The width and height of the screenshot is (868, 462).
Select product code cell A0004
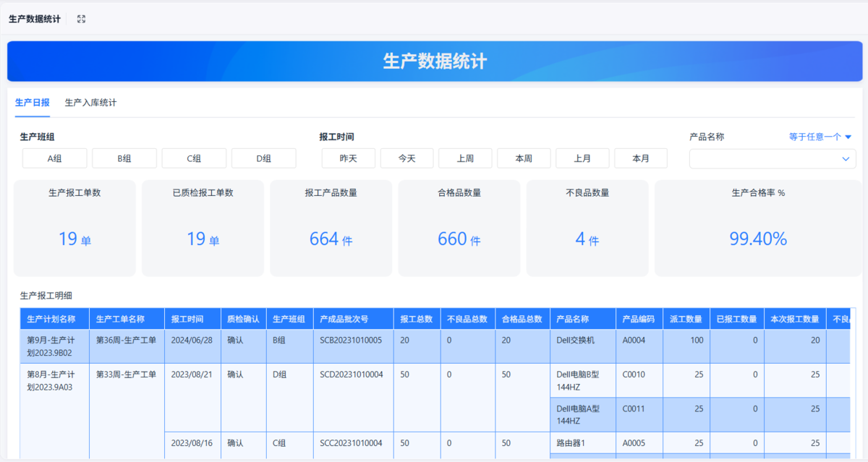coord(639,346)
